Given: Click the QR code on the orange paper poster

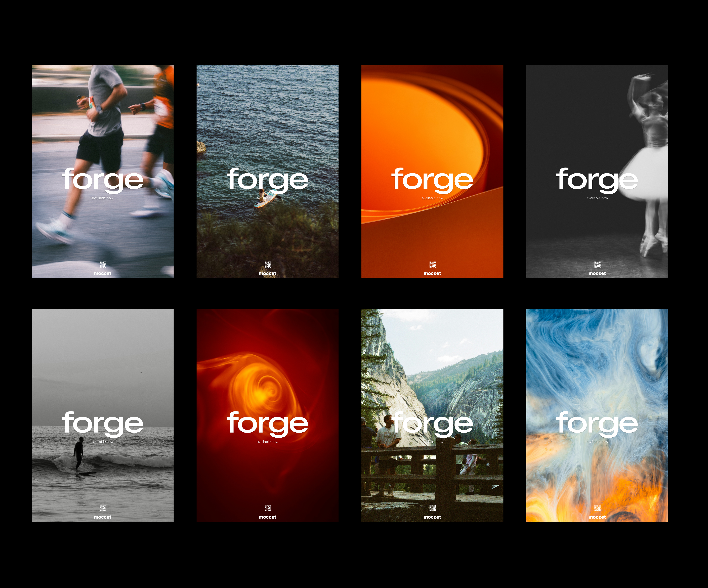Looking at the screenshot, I should click(432, 265).
